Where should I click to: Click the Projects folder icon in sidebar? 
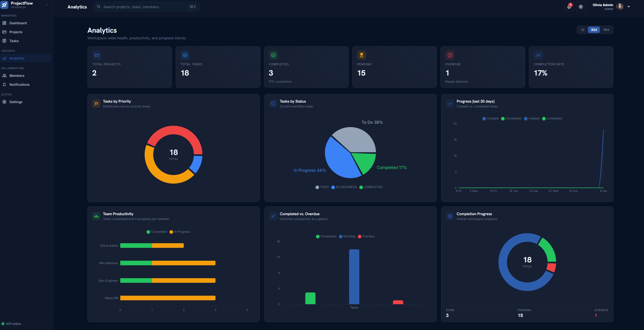pyautogui.click(x=4, y=32)
